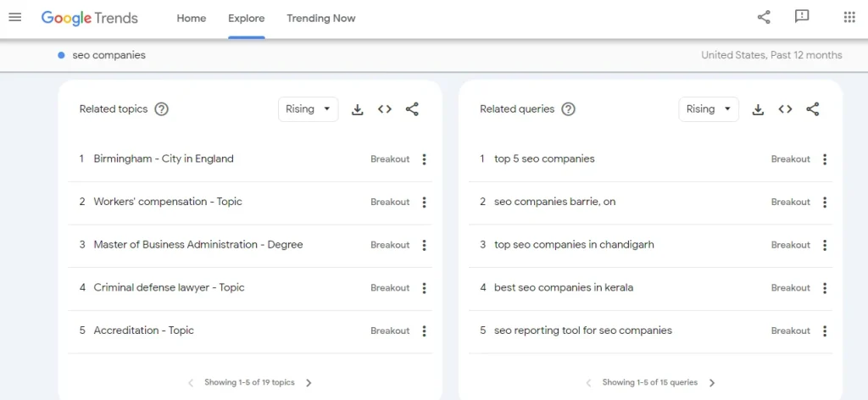Open seo reporting tool for seo companies query
Viewport: 868px width, 400px height.
coord(583,331)
